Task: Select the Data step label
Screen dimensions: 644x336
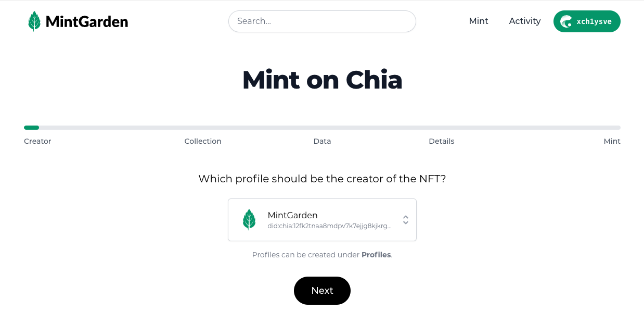Action: [x=322, y=141]
